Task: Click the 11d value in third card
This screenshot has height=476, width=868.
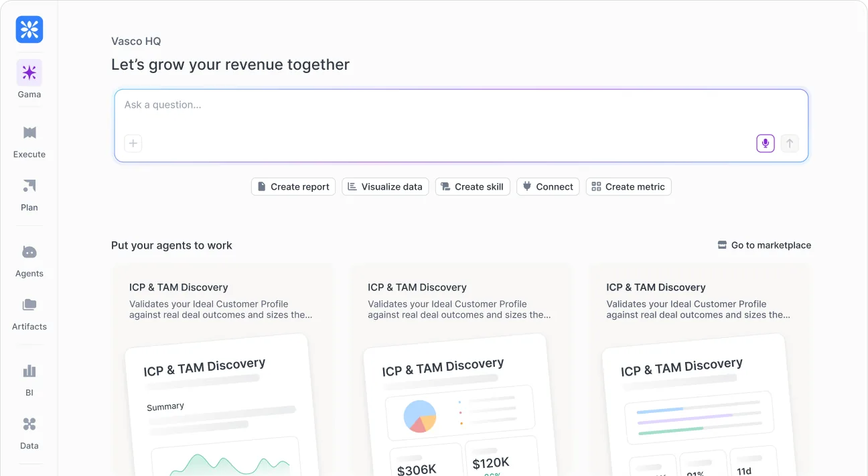Action: point(744,471)
